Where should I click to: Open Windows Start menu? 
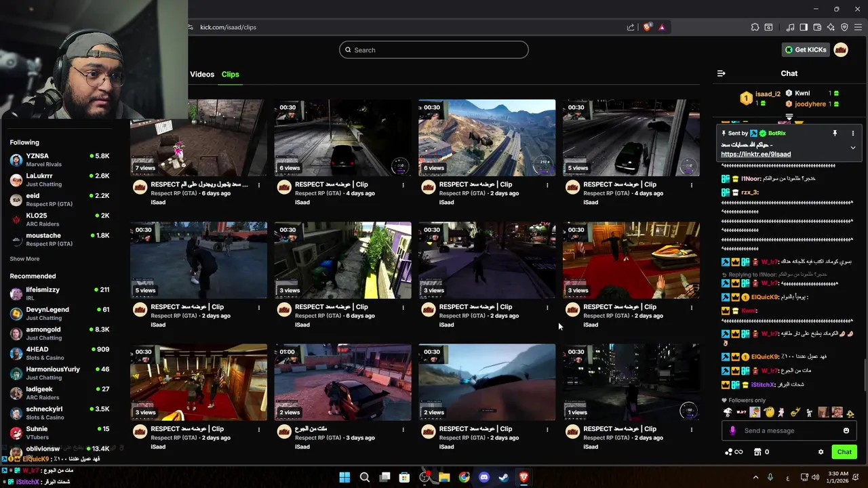344,477
